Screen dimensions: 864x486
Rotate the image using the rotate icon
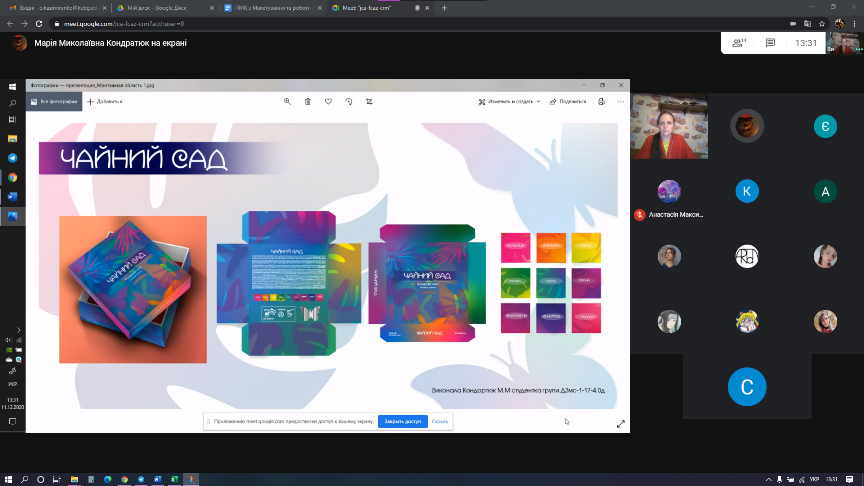click(349, 101)
